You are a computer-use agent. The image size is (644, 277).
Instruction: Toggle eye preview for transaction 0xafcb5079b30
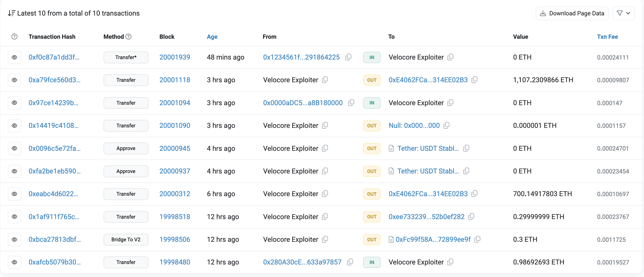click(14, 262)
